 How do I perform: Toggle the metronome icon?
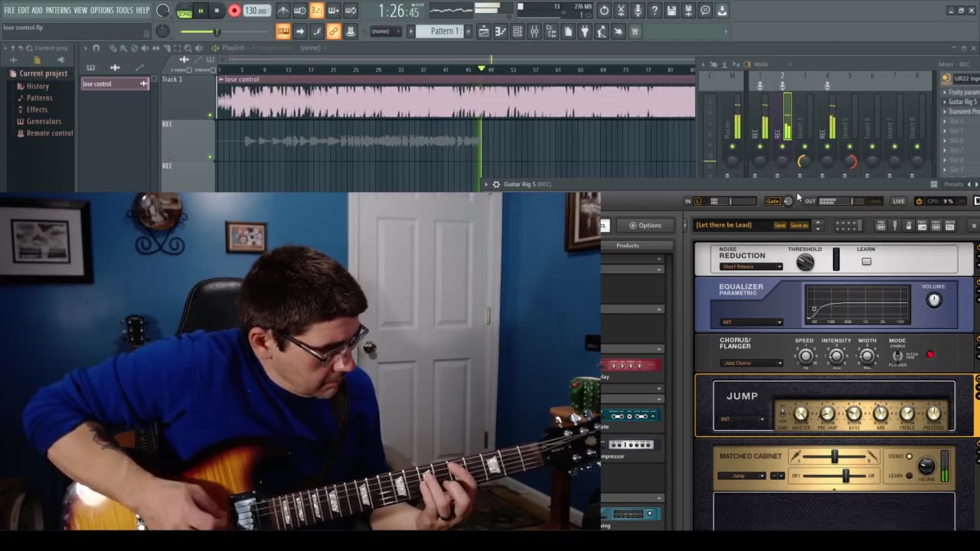tap(283, 11)
